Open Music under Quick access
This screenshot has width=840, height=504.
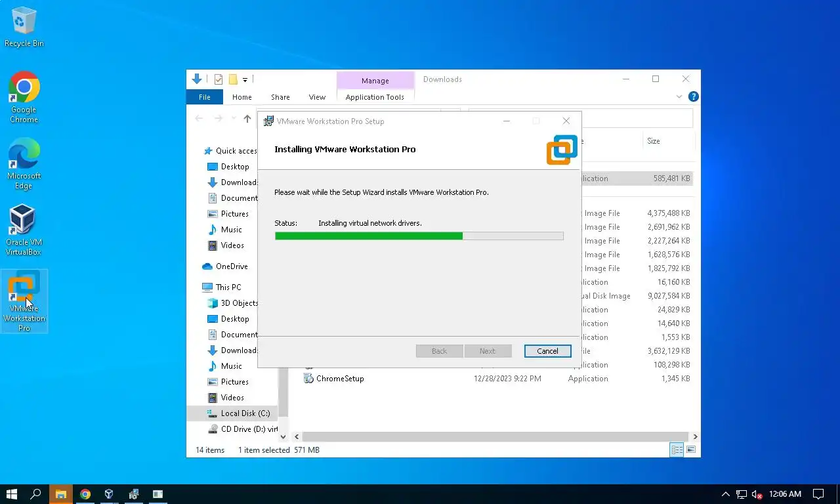225,230
